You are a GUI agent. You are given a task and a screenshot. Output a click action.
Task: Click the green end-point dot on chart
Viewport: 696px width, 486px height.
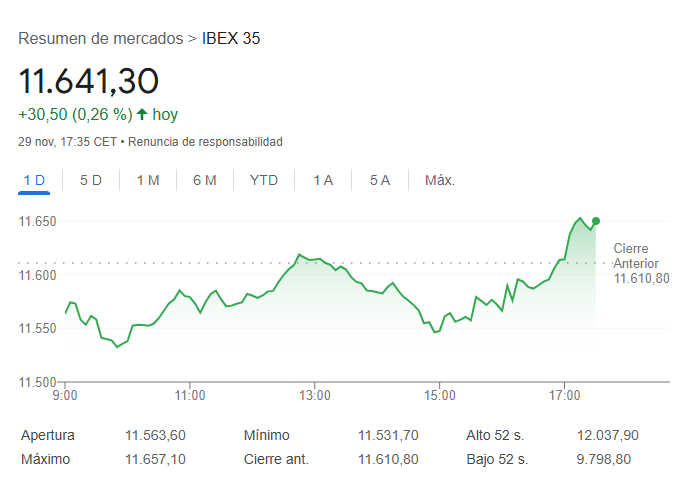(596, 221)
